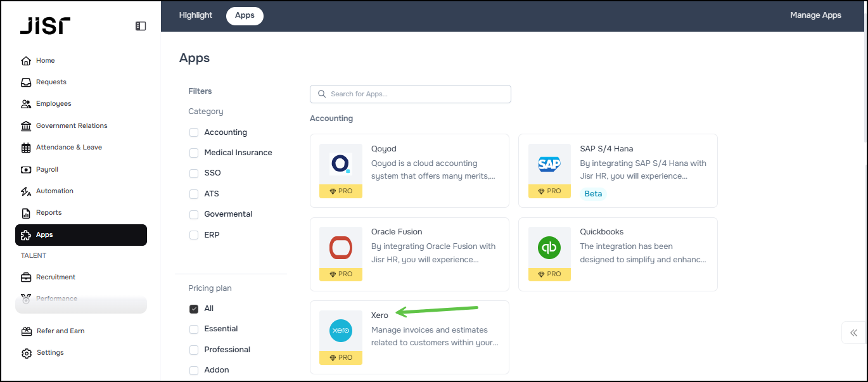Select the Apps tab in top bar
This screenshot has width=868, height=382.
245,16
